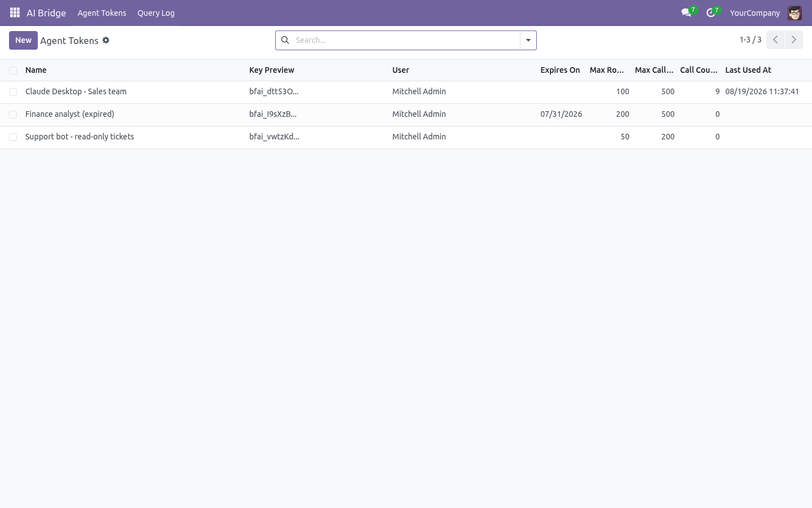Screen dimensions: 812x508
Task: Open the Agent Tokens menu
Action: [x=102, y=12]
